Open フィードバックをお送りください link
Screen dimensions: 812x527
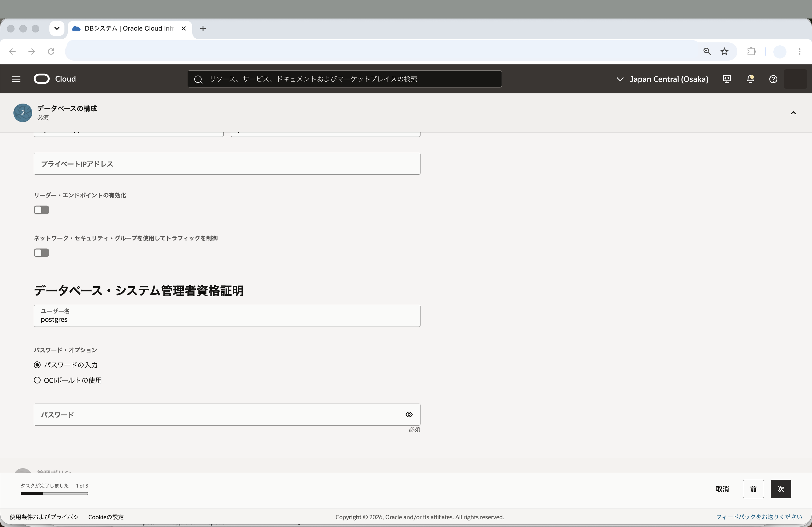[x=759, y=517]
